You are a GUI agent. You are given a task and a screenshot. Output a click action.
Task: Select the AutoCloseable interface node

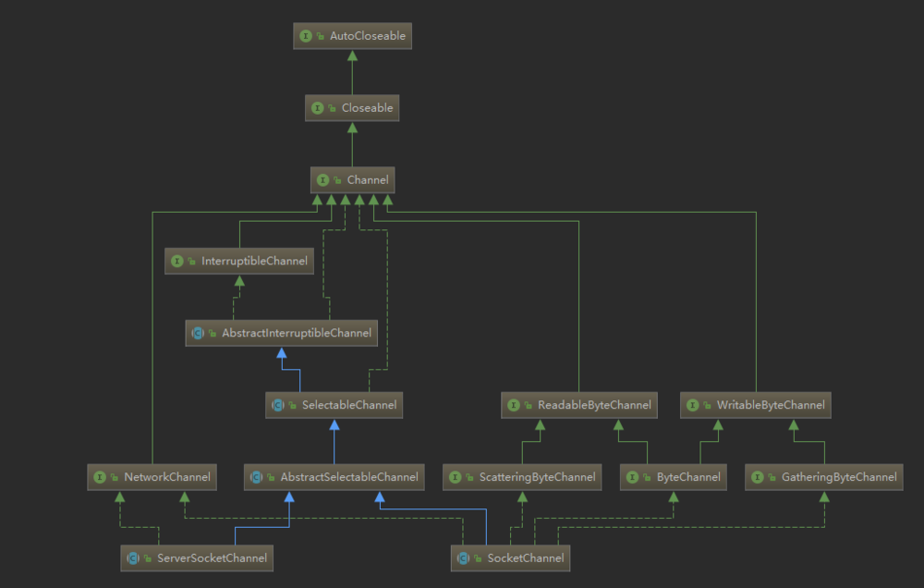[x=352, y=36]
